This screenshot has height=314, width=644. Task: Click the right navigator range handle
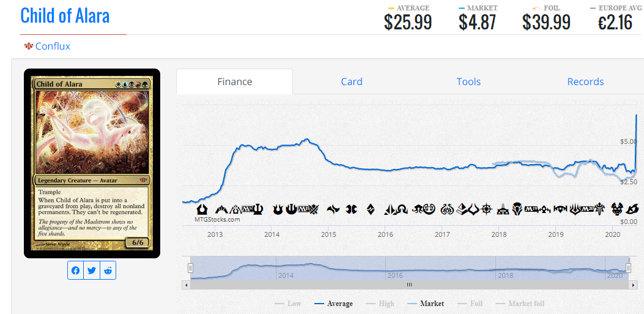(628, 268)
